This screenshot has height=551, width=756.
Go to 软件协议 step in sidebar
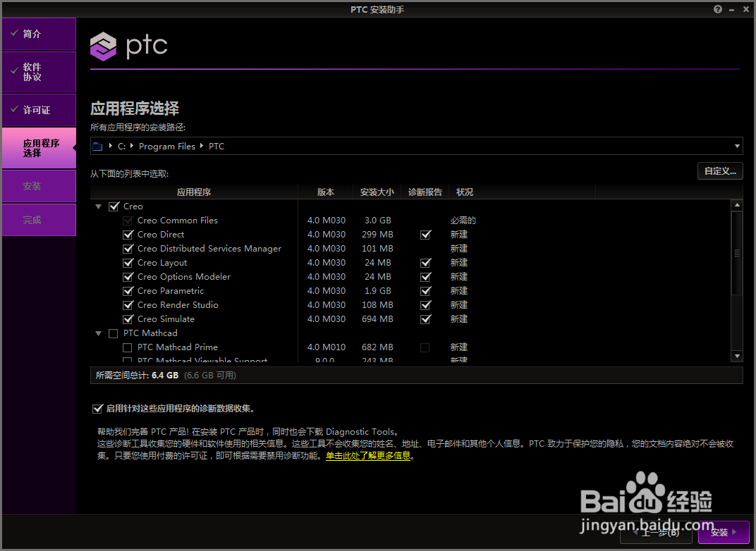(x=39, y=72)
